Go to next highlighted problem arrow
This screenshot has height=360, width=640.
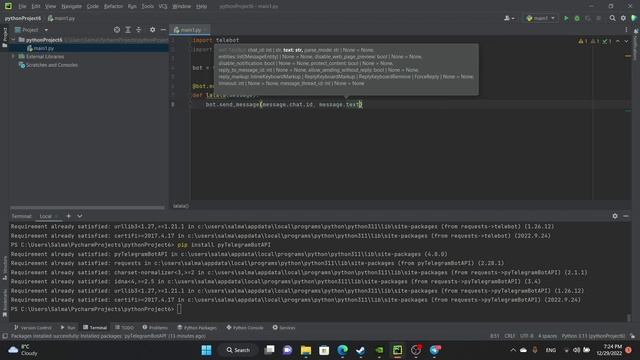click(626, 41)
